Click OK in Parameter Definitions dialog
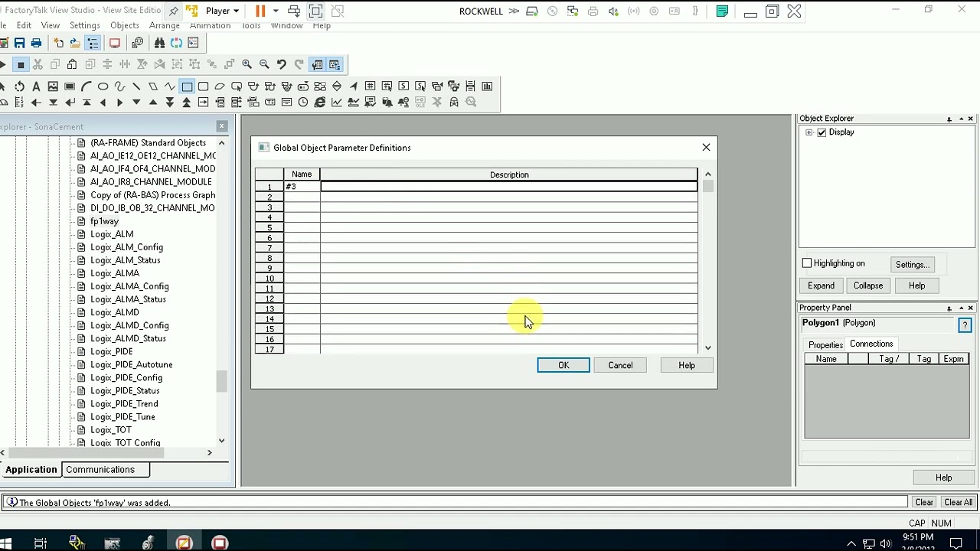The image size is (980, 551). coord(563,365)
